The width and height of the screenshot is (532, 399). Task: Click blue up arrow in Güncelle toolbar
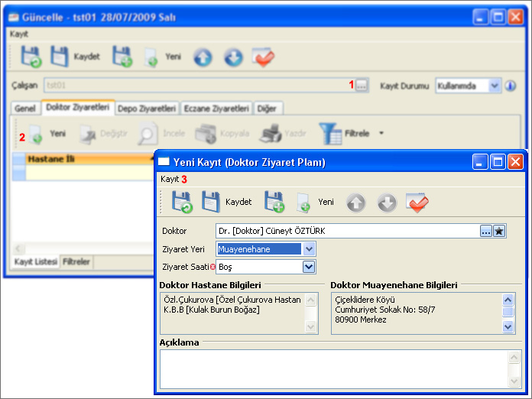point(203,57)
